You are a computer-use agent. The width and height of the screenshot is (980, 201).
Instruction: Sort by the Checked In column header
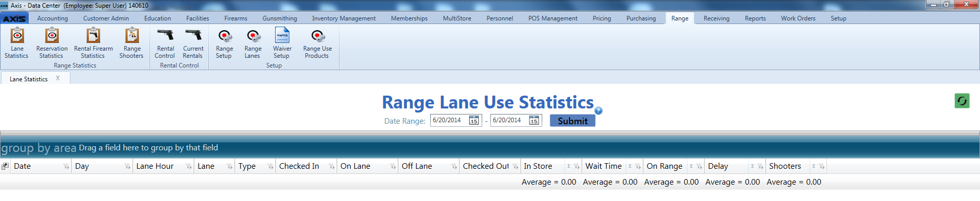tap(299, 166)
